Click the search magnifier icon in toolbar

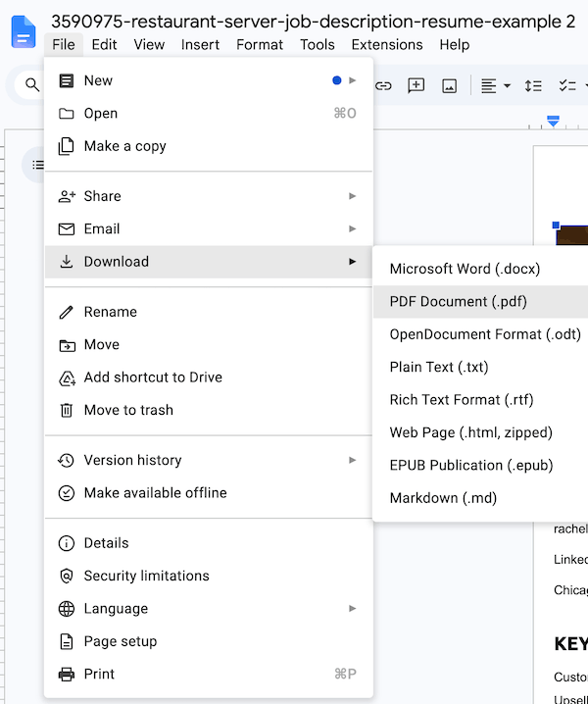(32, 84)
